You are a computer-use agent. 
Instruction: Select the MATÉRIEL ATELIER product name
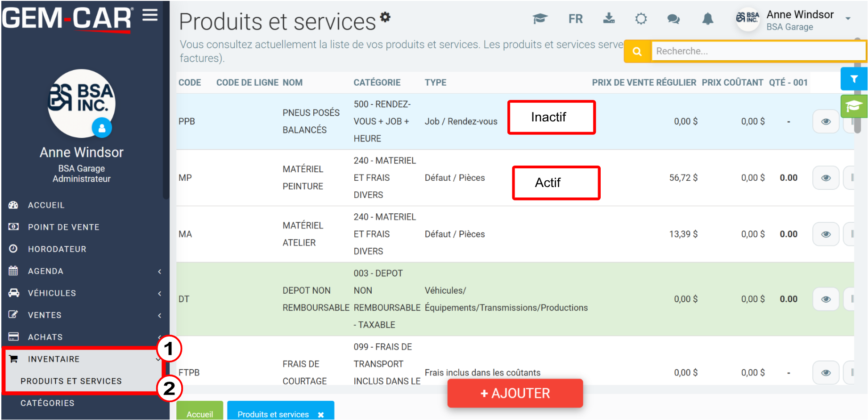pyautogui.click(x=303, y=234)
